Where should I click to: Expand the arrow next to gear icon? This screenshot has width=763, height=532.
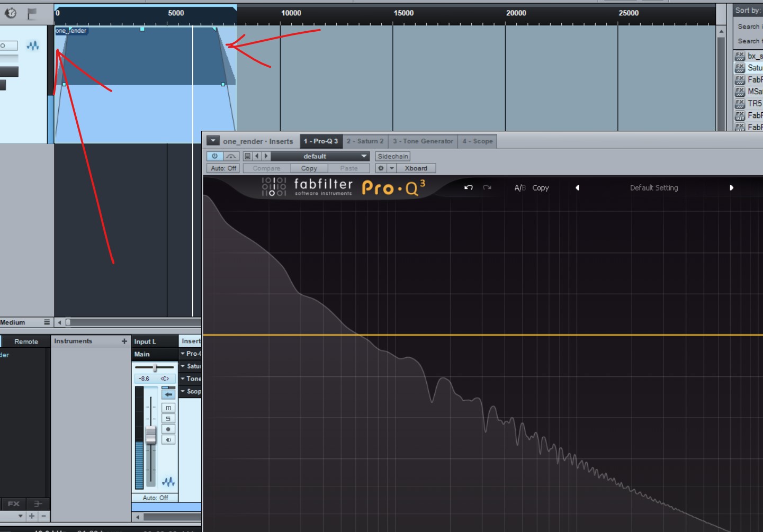pos(392,168)
